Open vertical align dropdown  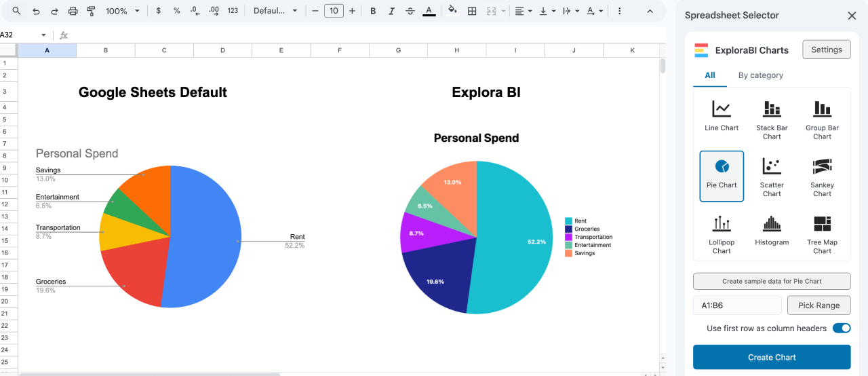[548, 11]
